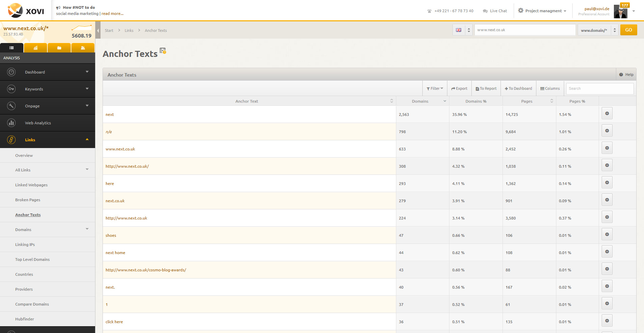Switch to the chart icon sidebar tab
This screenshot has width=644, height=333.
(36, 48)
